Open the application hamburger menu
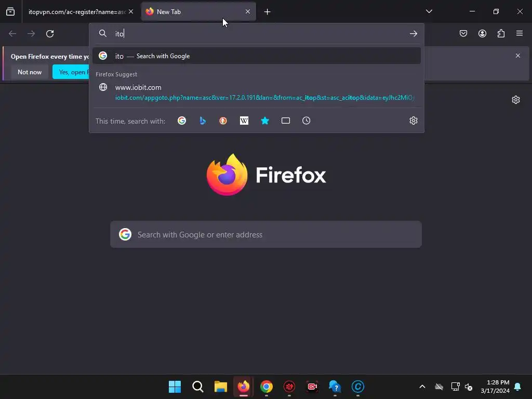The width and height of the screenshot is (532, 399). coord(520,33)
